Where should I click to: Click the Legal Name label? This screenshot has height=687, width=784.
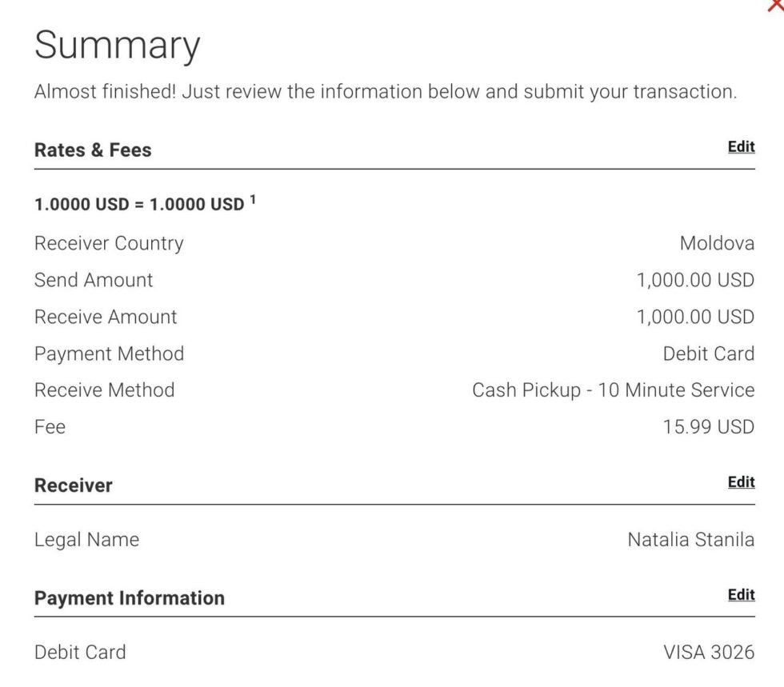pos(86,540)
